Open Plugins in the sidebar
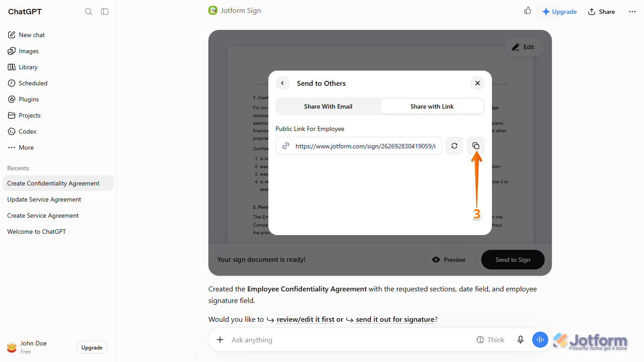The image size is (644, 362). coord(58,99)
